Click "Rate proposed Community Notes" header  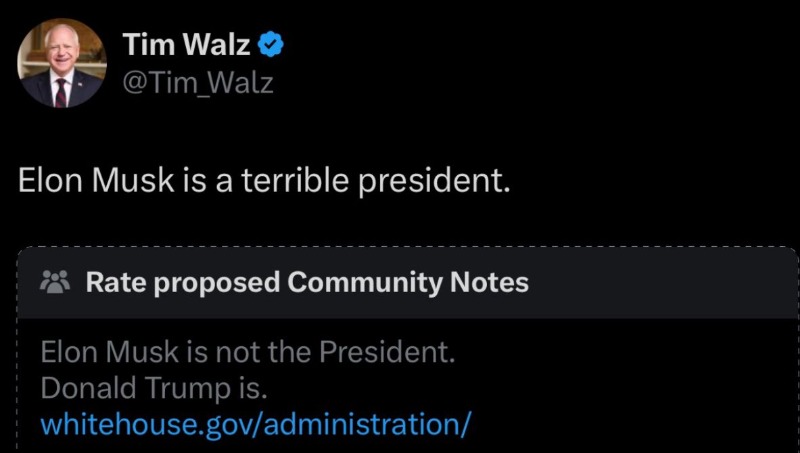coord(307,283)
